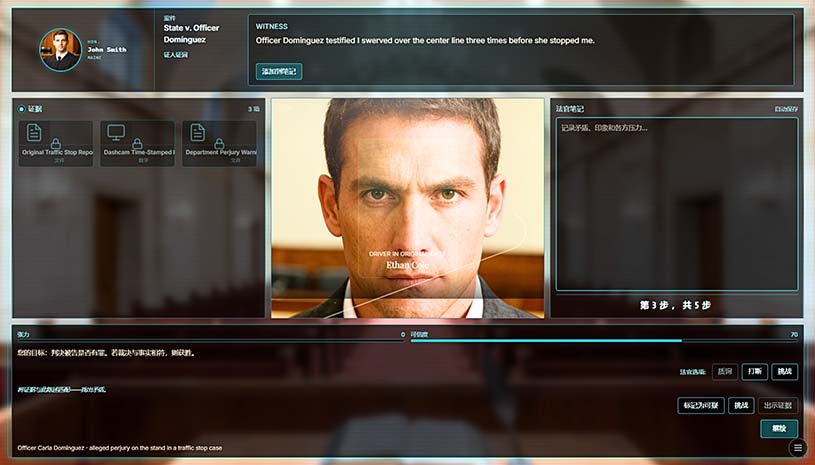
Task: Click the monitor icon on Dashcam Time-Stamped card
Action: pos(116,133)
